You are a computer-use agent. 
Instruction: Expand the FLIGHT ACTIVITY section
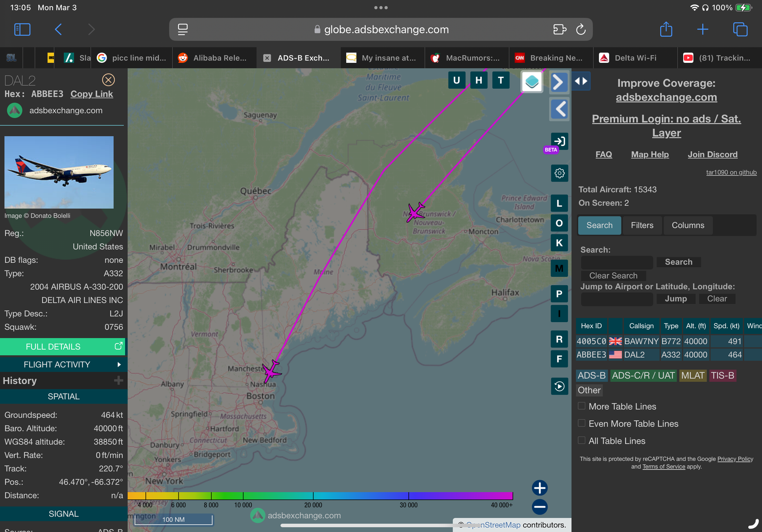point(63,364)
